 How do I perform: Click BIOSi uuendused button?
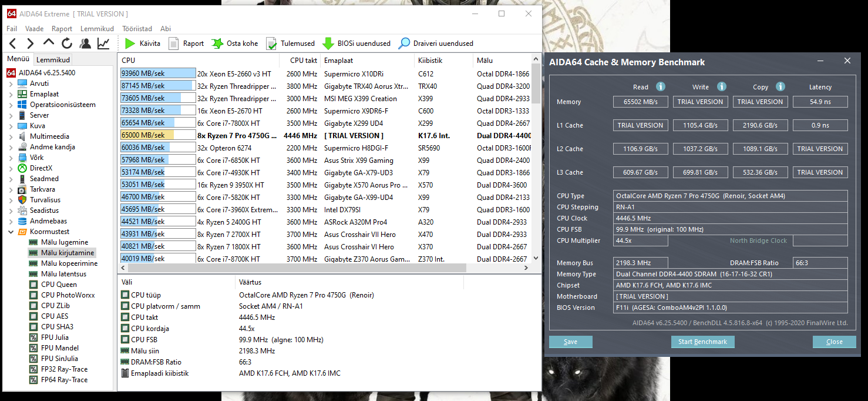[356, 43]
